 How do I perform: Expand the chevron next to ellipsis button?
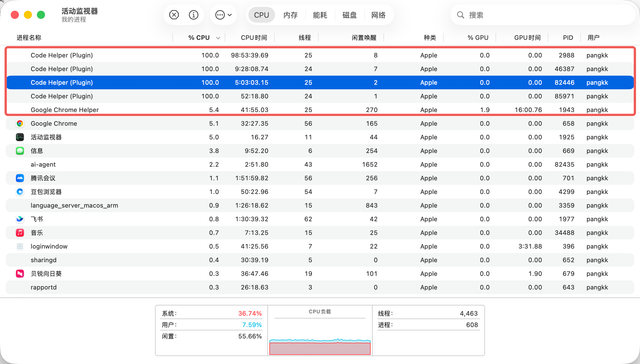coord(230,15)
